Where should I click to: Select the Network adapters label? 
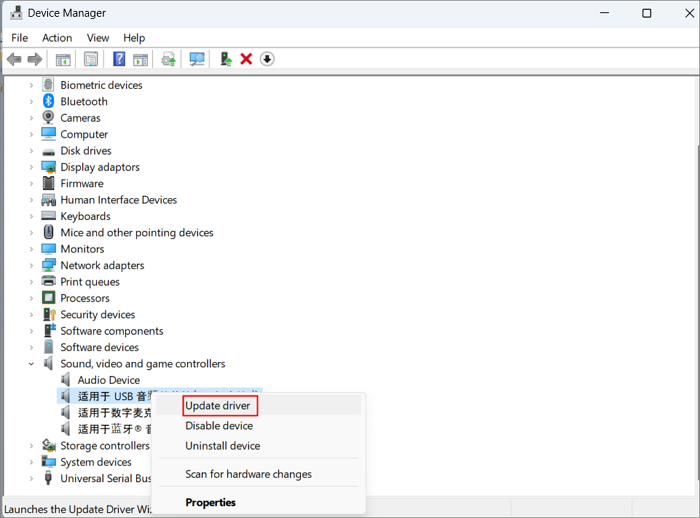[102, 265]
